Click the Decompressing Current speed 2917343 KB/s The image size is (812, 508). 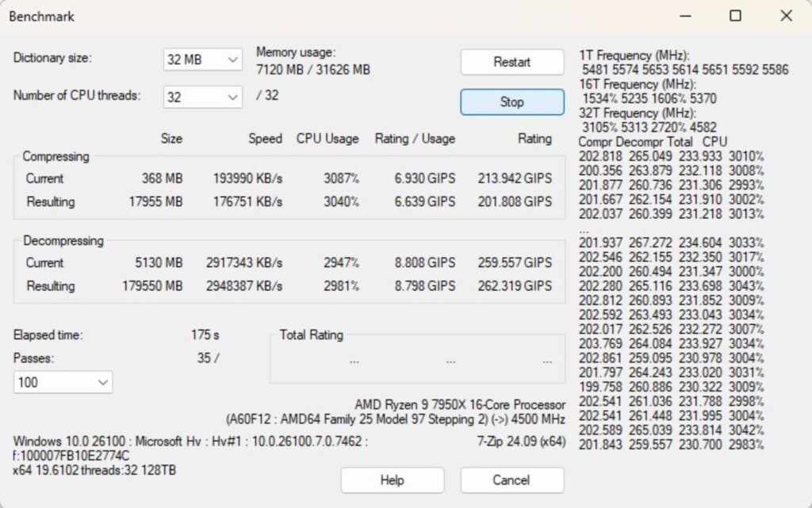click(x=244, y=263)
